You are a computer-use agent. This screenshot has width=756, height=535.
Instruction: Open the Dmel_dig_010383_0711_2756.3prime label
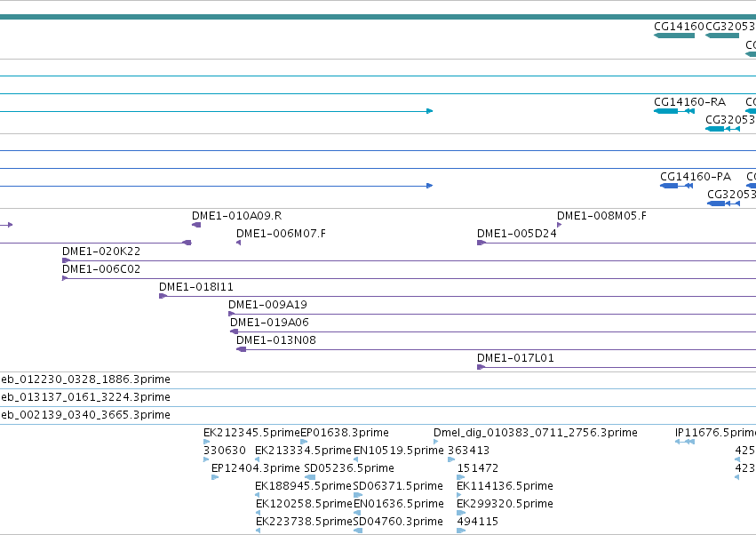(x=536, y=433)
